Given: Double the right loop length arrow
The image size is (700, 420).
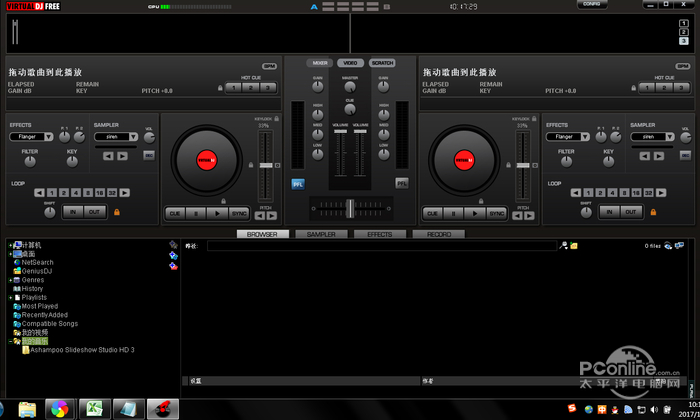Looking at the screenshot, I should tap(661, 193).
